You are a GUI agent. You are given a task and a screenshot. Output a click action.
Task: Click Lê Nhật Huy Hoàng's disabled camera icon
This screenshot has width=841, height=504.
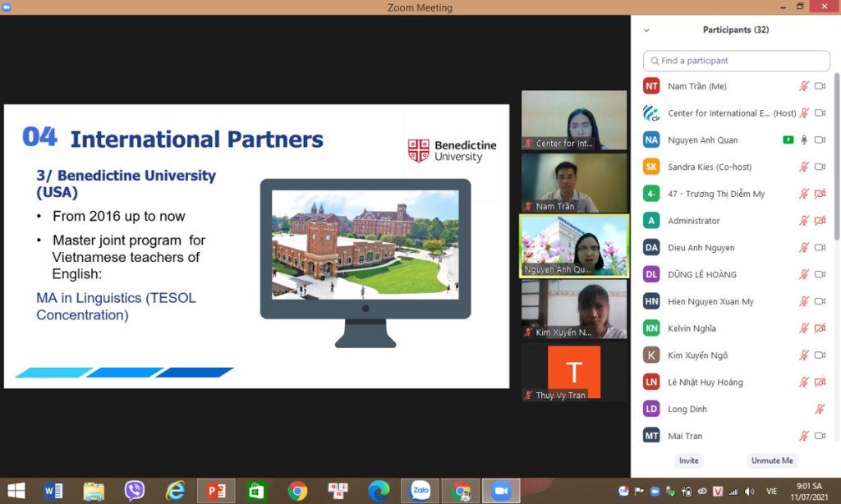point(820,382)
